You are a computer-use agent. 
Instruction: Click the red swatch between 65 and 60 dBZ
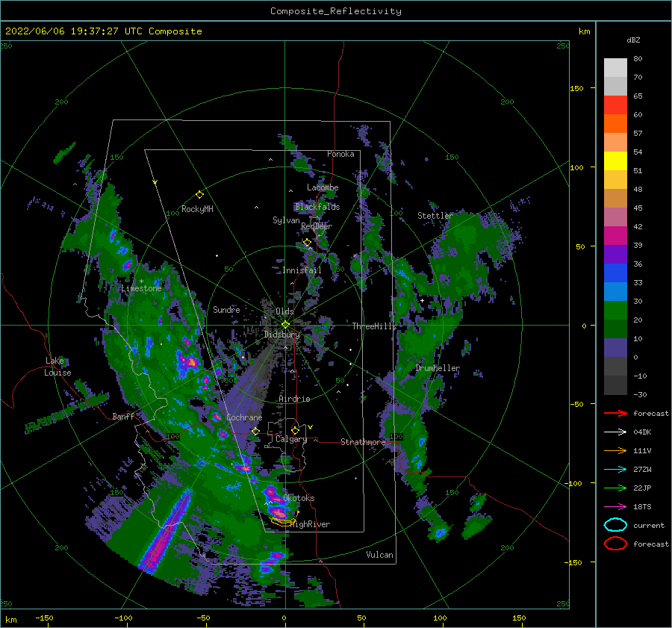coord(615,105)
